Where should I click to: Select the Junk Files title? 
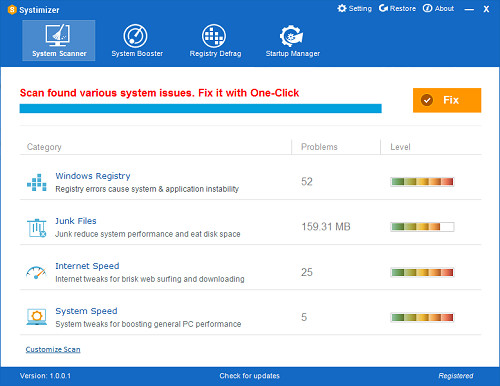point(76,221)
